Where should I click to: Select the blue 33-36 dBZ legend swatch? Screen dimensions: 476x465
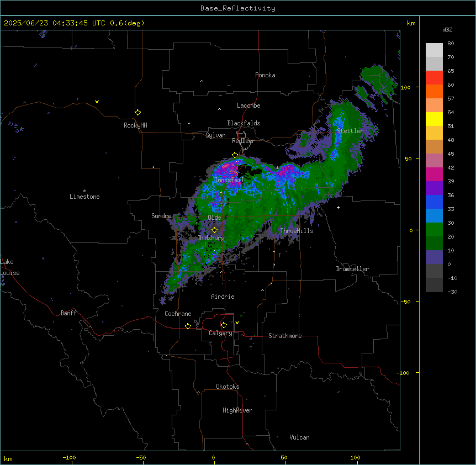(x=434, y=202)
